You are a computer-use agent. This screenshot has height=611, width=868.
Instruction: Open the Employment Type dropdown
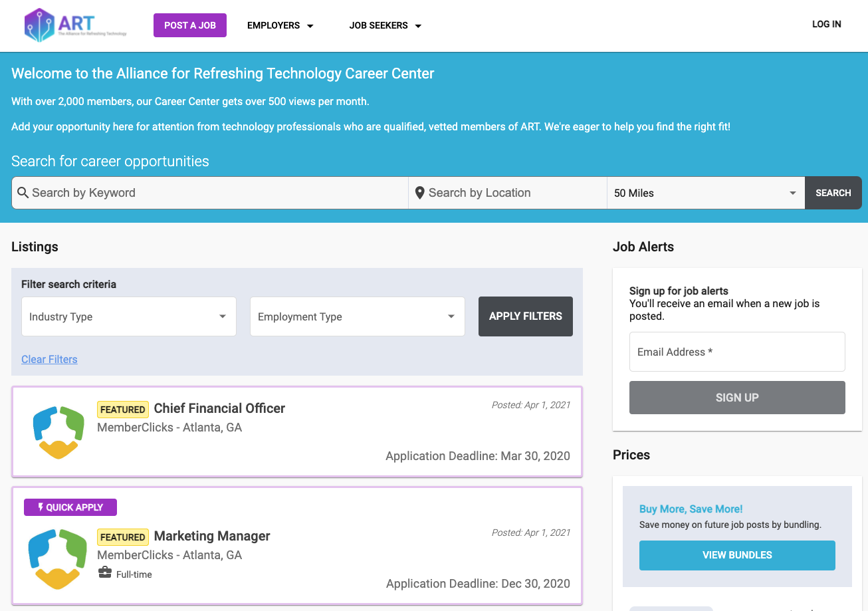click(x=357, y=316)
